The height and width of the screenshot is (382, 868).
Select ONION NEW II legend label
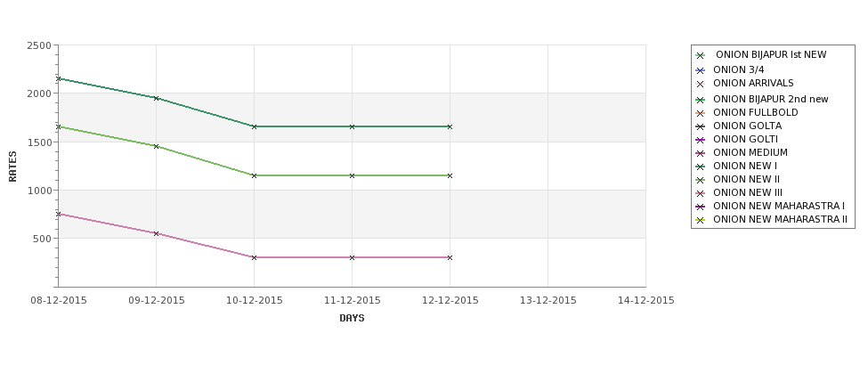click(x=746, y=179)
